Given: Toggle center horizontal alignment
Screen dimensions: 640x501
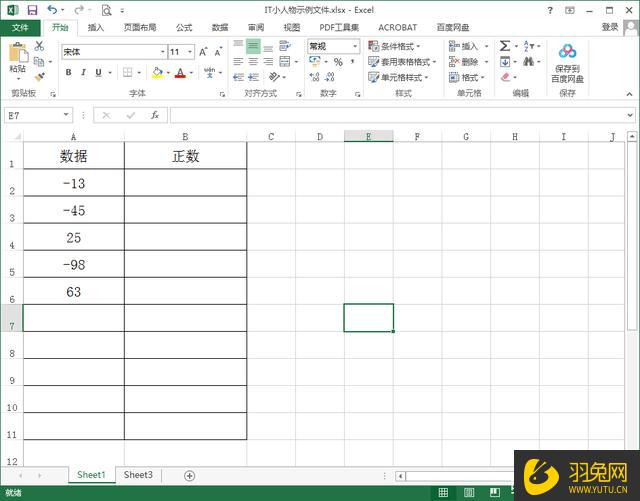Looking at the screenshot, I should point(253,62).
